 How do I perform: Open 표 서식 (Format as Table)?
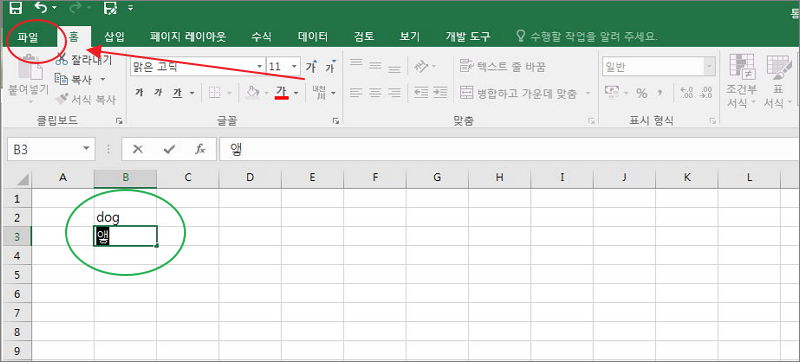(x=779, y=80)
